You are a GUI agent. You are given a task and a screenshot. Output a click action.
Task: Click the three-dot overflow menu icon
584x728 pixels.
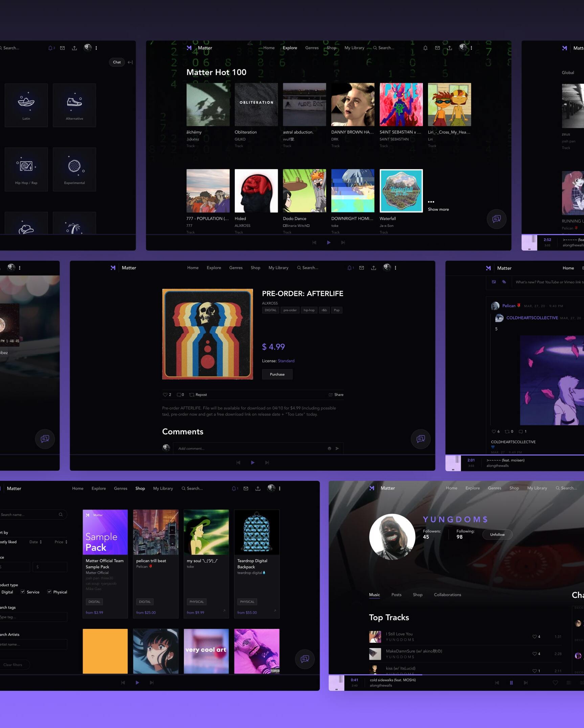pos(395,267)
